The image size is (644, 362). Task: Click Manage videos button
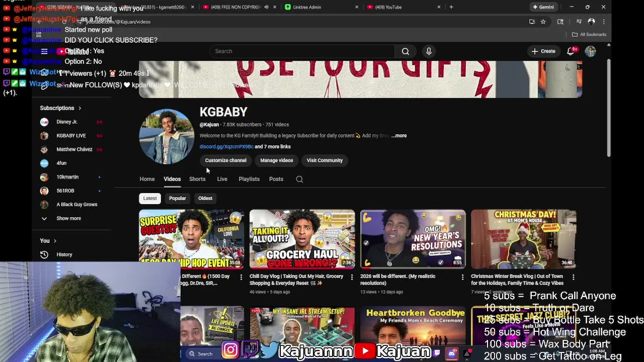coord(276,160)
